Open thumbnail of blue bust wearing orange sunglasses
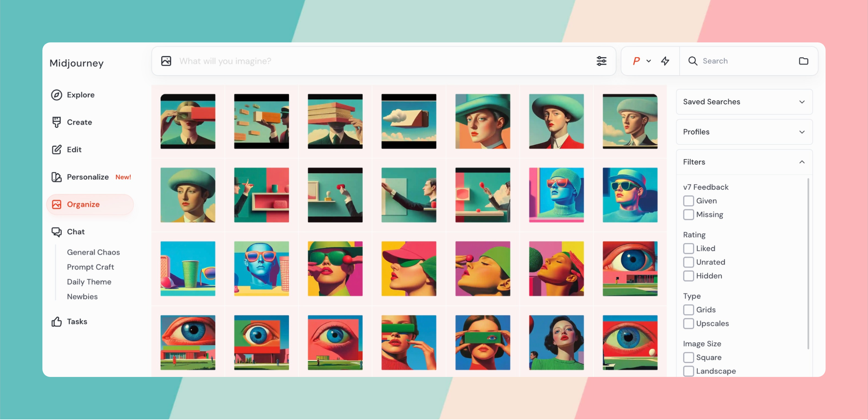Image resolution: width=868 pixels, height=420 pixels. [261, 269]
